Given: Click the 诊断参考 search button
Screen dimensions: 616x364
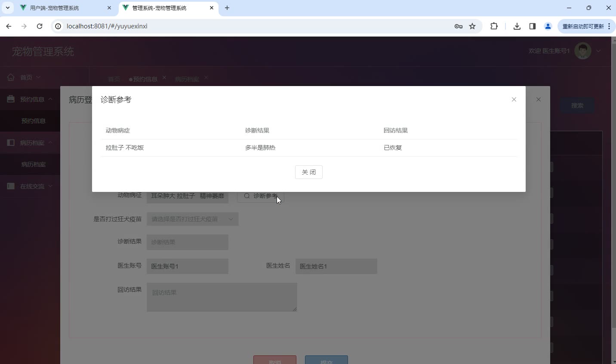Looking at the screenshot, I should tap(261, 196).
